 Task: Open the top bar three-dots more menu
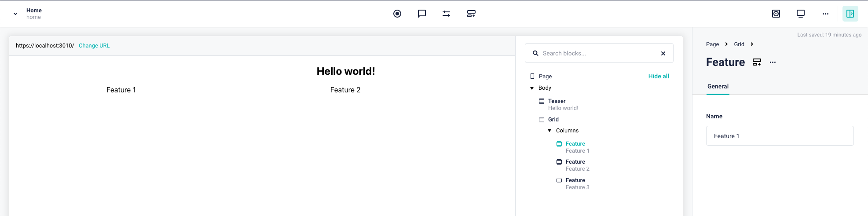825,14
